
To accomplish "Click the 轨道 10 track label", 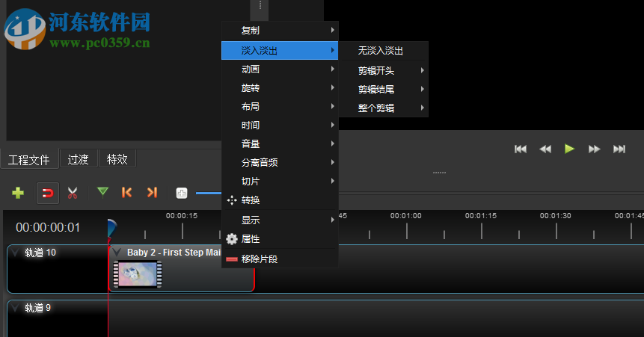I will pos(40,253).
